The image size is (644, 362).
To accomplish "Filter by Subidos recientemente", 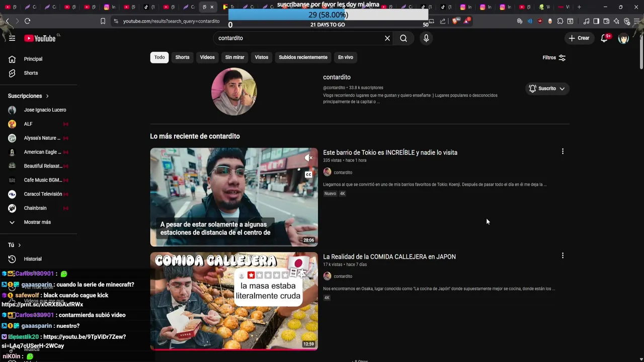I will (x=303, y=57).
